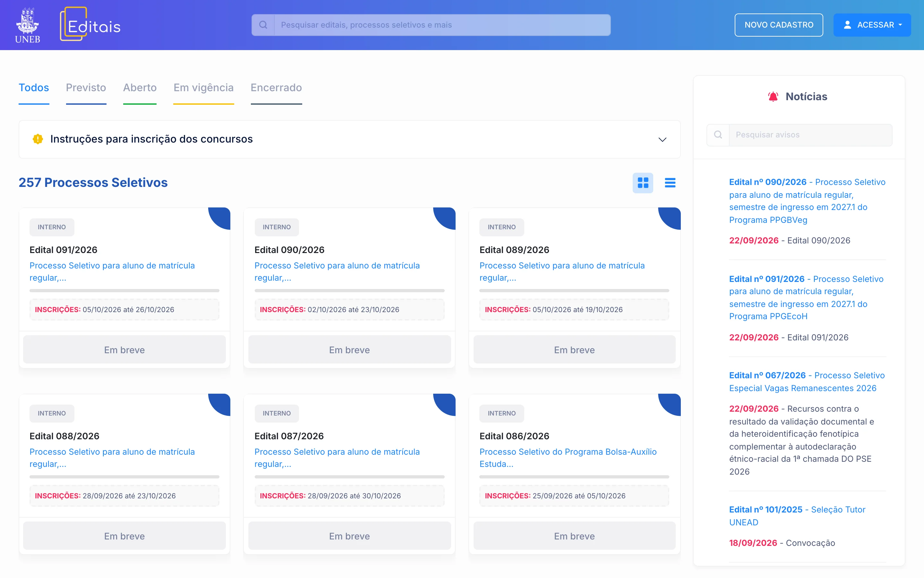Click Em breve button for Edital 088/2026
This screenshot has height=578, width=924.
pyautogui.click(x=124, y=536)
